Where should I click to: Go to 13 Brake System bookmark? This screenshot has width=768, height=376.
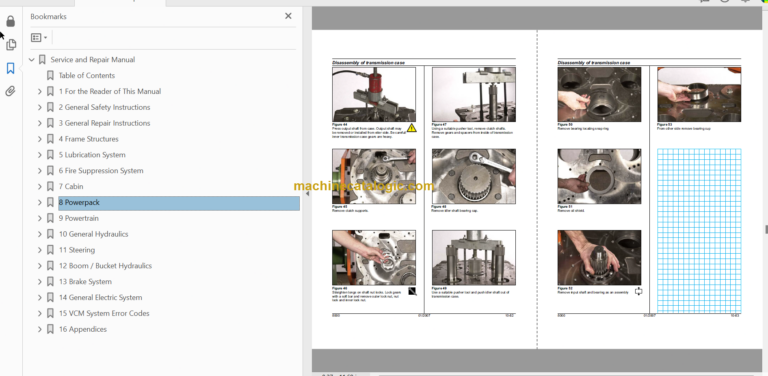[x=85, y=282]
